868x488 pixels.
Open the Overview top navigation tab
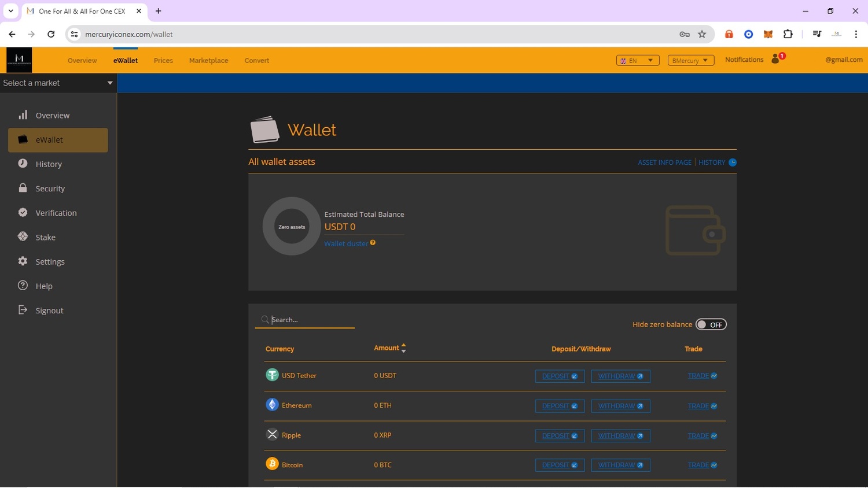pyautogui.click(x=82, y=60)
